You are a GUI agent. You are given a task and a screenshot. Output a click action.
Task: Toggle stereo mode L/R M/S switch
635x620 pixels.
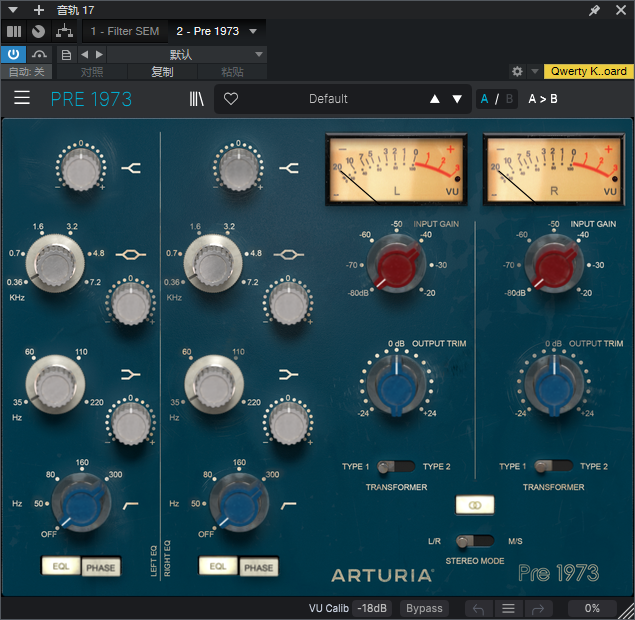point(475,541)
